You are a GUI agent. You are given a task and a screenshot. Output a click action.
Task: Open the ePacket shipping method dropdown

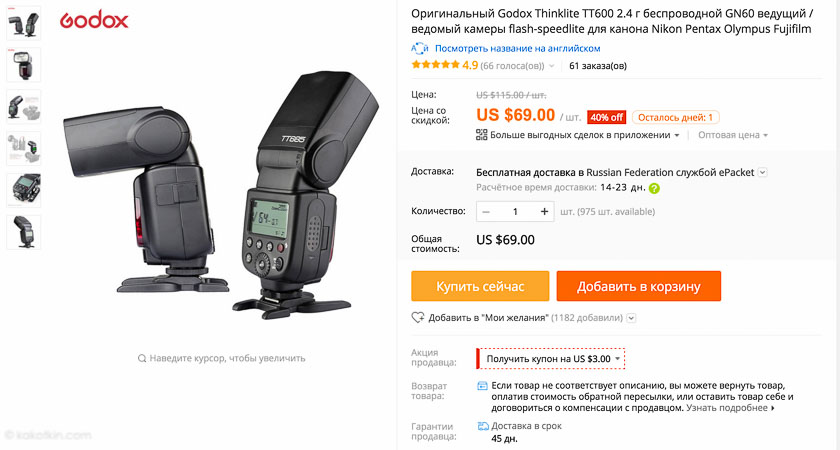pyautogui.click(x=763, y=172)
